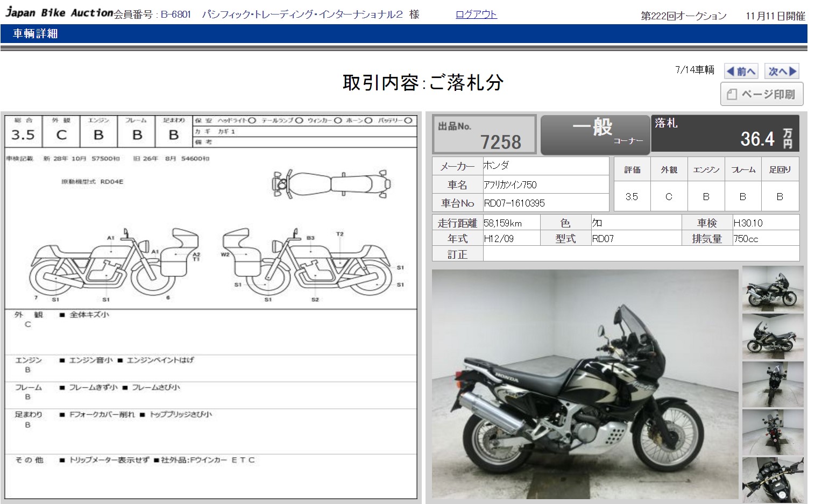Click the top-view bike diagram icon
The height and width of the screenshot is (504, 815).
pos(331,184)
